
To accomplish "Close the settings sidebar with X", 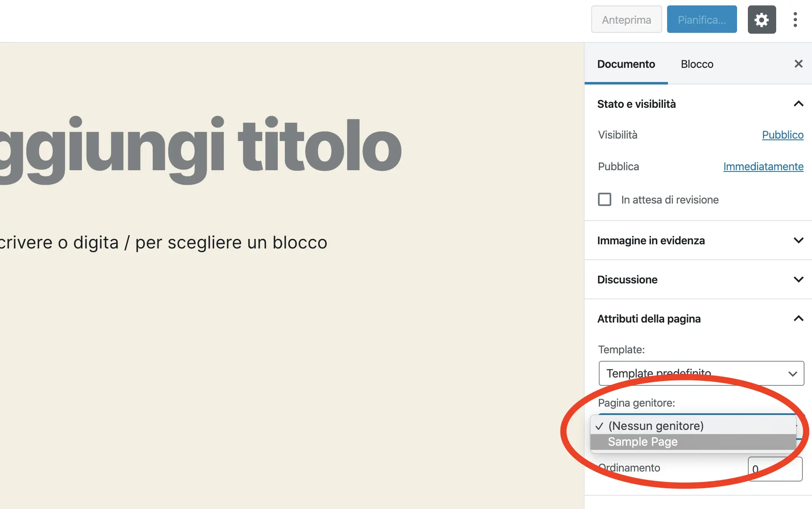I will (x=798, y=64).
